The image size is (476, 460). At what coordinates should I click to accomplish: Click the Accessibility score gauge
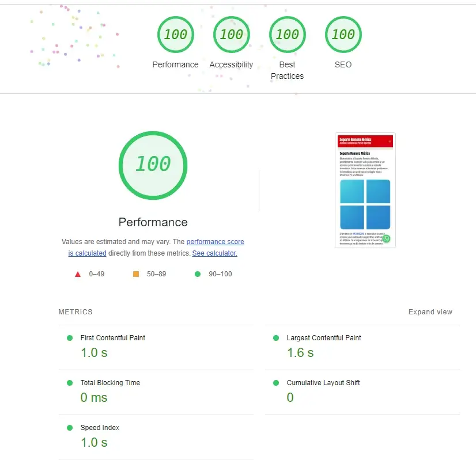tap(232, 35)
